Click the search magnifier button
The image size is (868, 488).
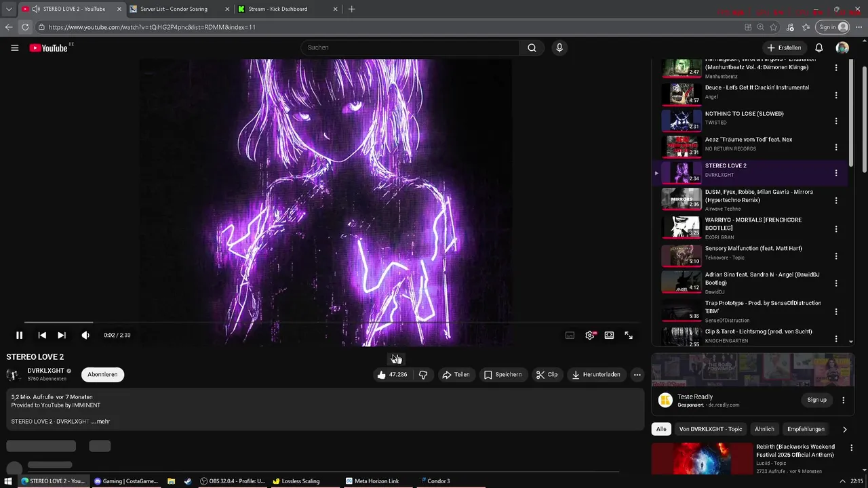[x=532, y=47]
